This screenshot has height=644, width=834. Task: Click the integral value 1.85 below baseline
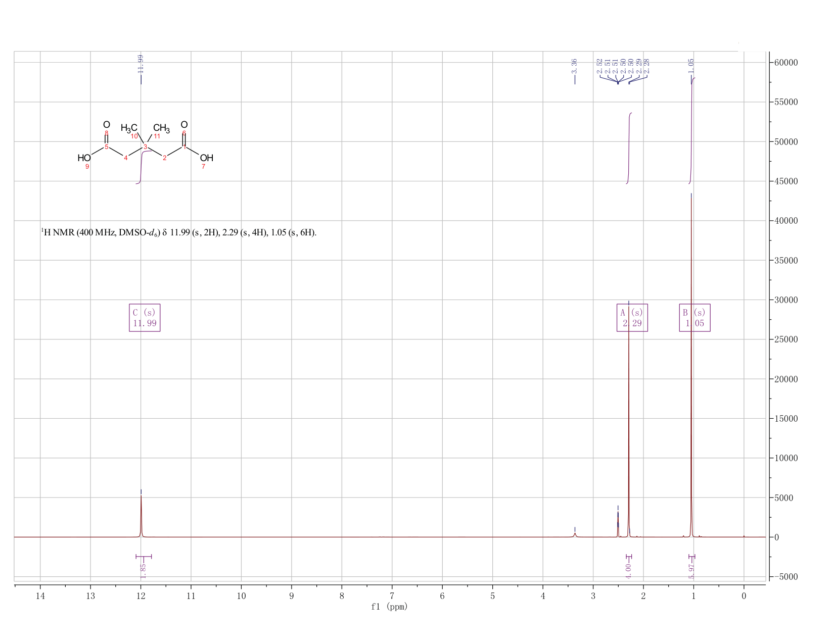click(x=143, y=571)
